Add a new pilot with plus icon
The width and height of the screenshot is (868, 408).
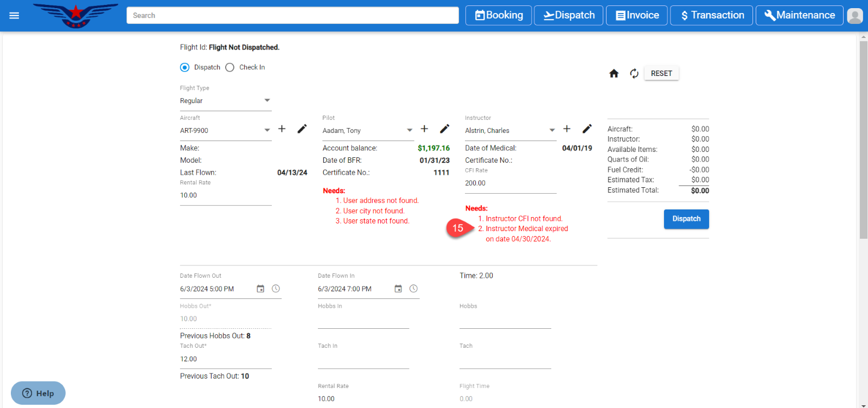pyautogui.click(x=424, y=129)
